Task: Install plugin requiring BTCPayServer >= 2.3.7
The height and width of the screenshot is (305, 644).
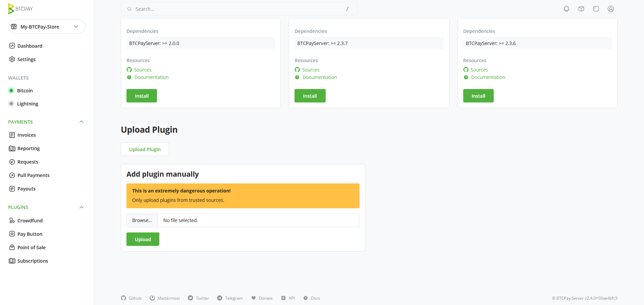Action: coord(310,96)
